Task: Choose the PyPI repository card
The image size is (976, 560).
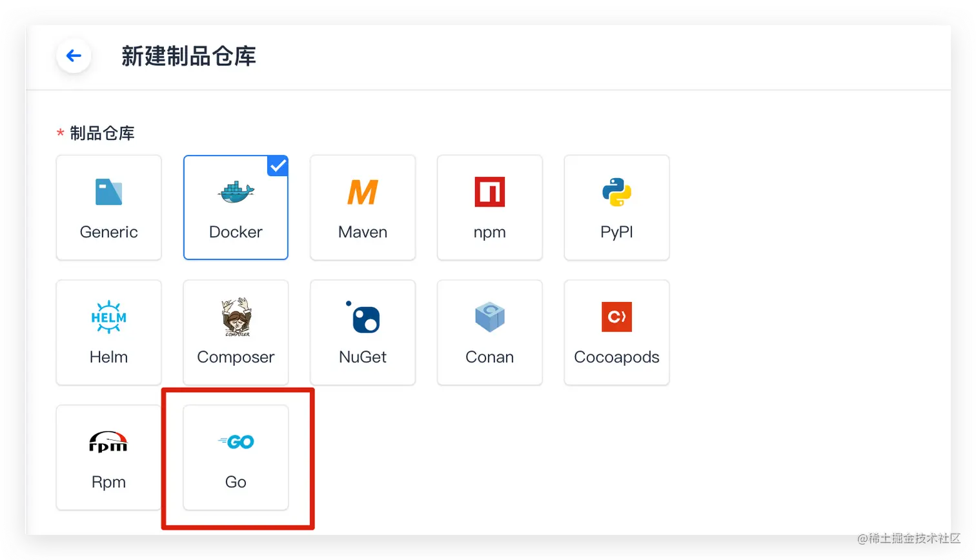Action: (x=616, y=207)
